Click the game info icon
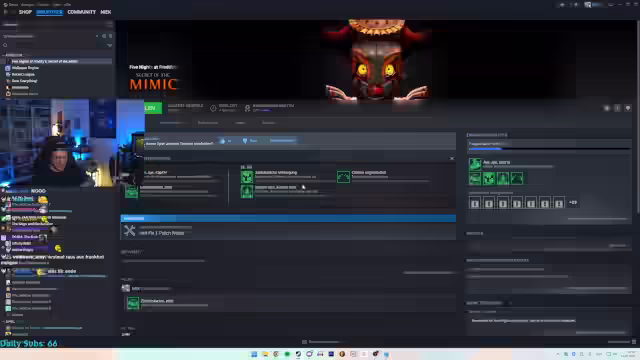Viewport: 640px width, 360px height. pos(617,108)
